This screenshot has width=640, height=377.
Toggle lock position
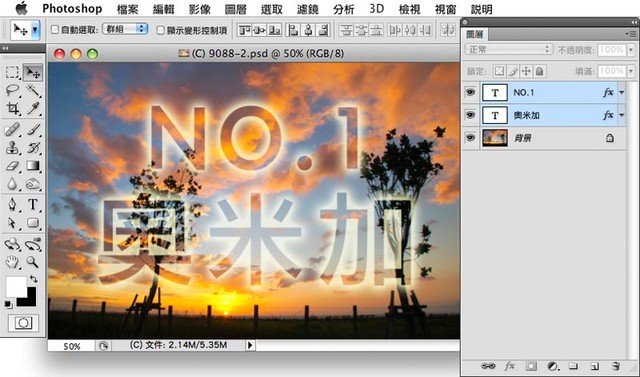point(526,71)
